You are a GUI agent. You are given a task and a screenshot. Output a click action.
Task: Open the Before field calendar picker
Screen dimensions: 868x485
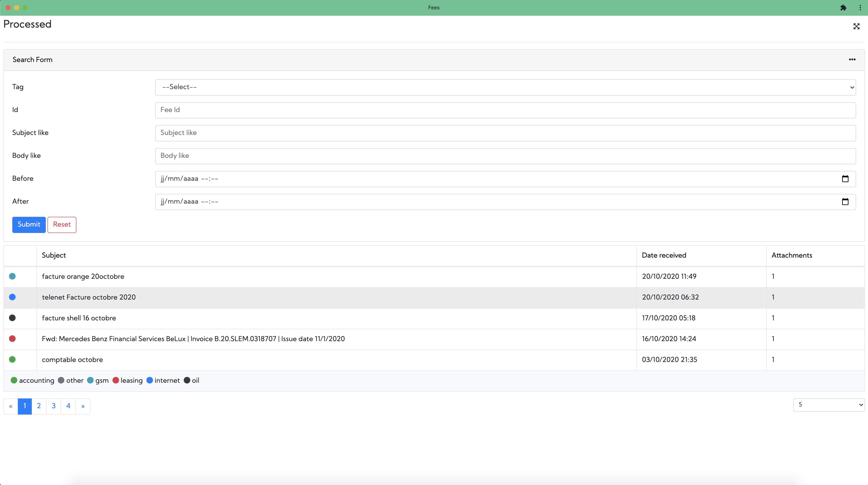tap(845, 179)
